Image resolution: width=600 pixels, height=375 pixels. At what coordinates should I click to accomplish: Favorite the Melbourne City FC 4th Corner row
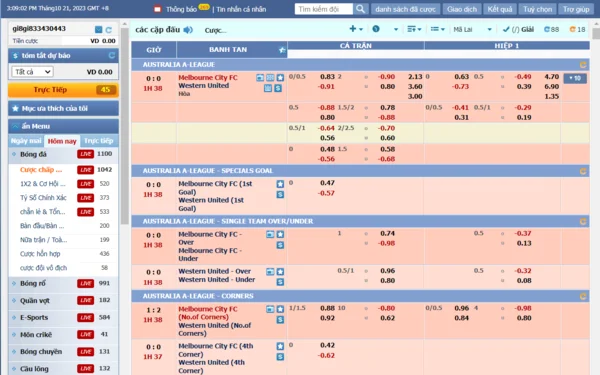[x=280, y=346]
